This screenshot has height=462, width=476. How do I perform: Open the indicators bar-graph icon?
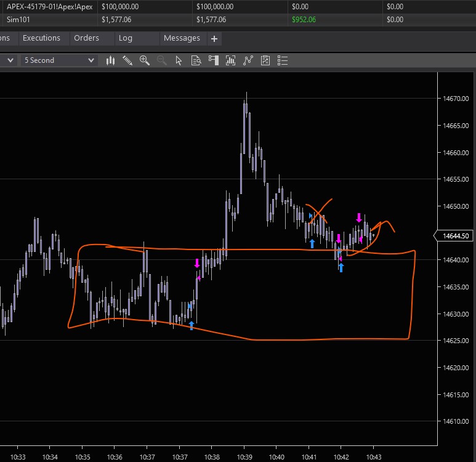pos(231,60)
